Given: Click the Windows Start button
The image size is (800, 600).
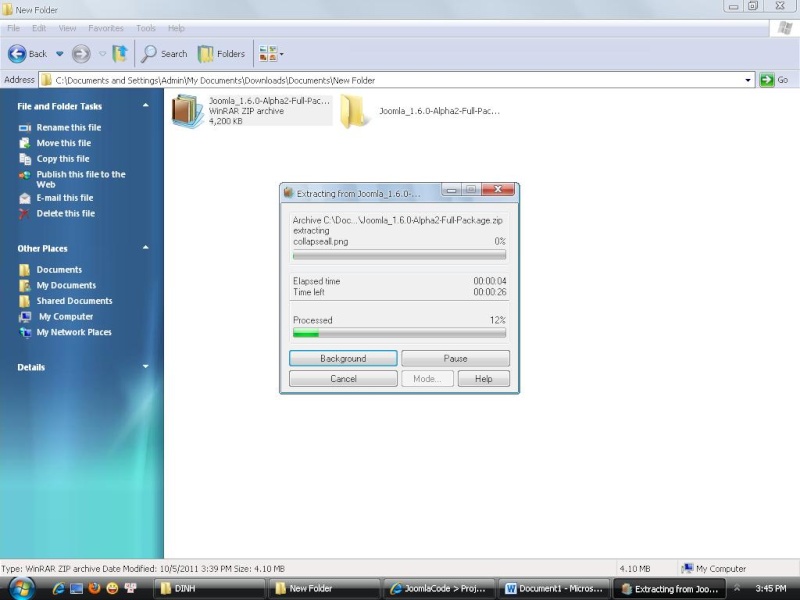Looking at the screenshot, I should (x=21, y=589).
